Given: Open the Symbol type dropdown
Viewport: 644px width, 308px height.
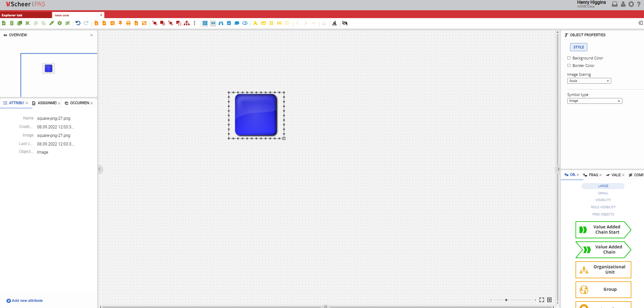Looking at the screenshot, I should (x=595, y=101).
